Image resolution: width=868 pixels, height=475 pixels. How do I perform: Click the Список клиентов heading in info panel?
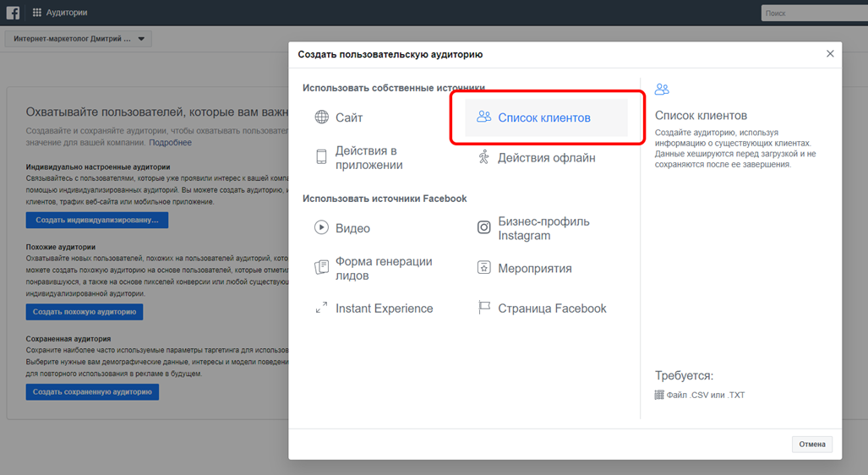[x=701, y=116]
